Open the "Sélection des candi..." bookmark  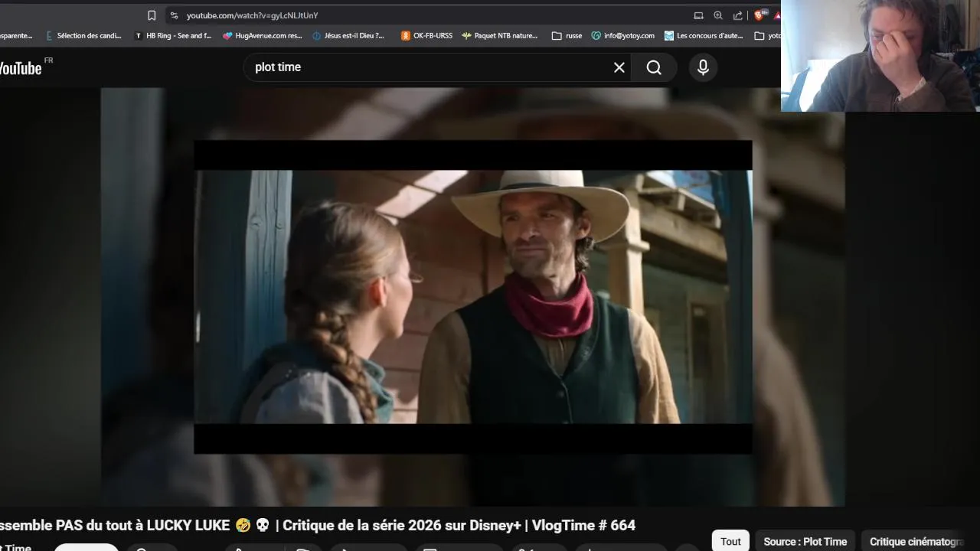click(83, 35)
